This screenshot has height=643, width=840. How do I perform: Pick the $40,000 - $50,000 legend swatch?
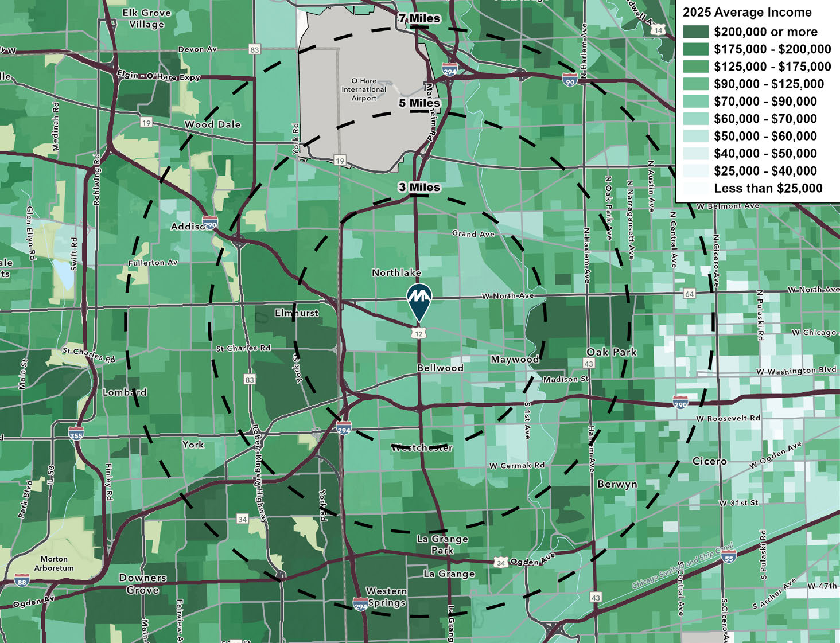pyautogui.click(x=695, y=153)
